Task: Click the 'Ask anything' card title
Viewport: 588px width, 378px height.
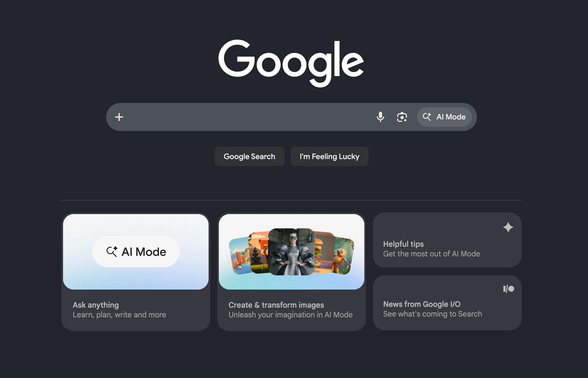Action: [x=96, y=305]
